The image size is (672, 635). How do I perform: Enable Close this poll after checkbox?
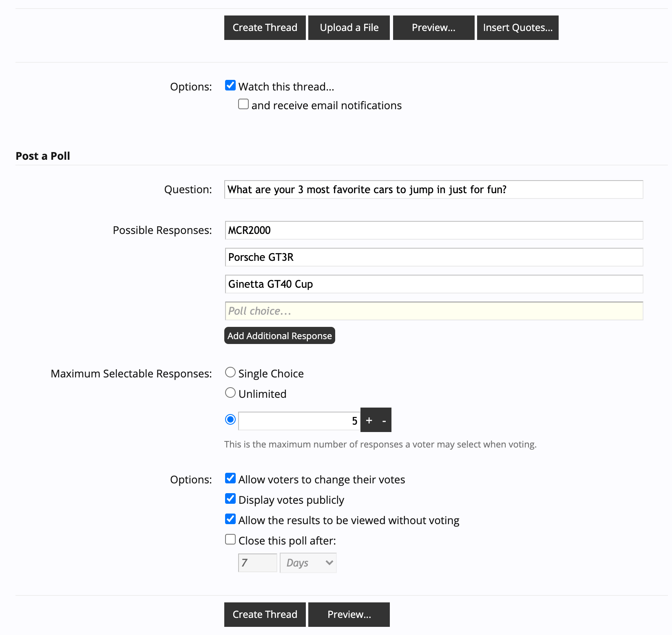pos(230,539)
